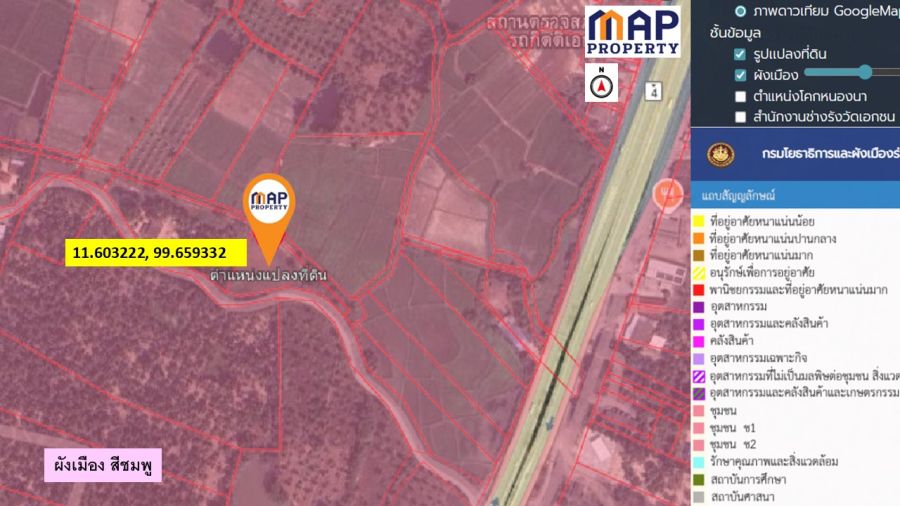Click the MAP PROPERTY logo

[x=632, y=31]
